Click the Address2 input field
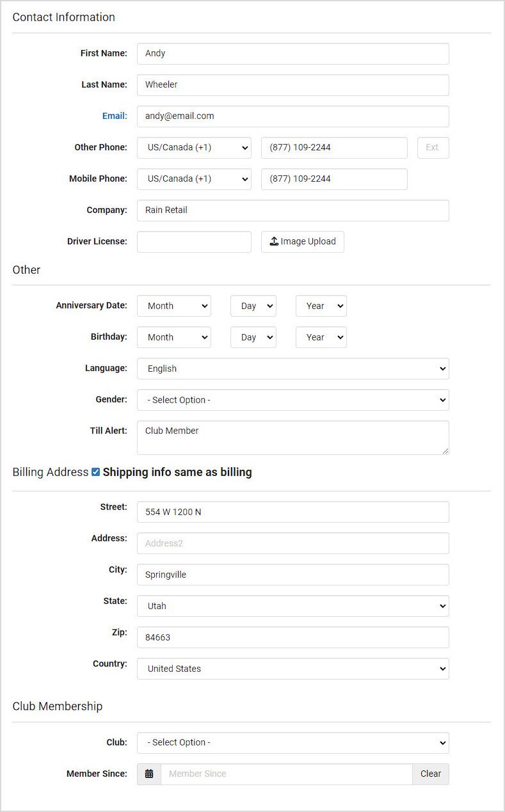Image resolution: width=505 pixels, height=812 pixels. click(x=293, y=543)
